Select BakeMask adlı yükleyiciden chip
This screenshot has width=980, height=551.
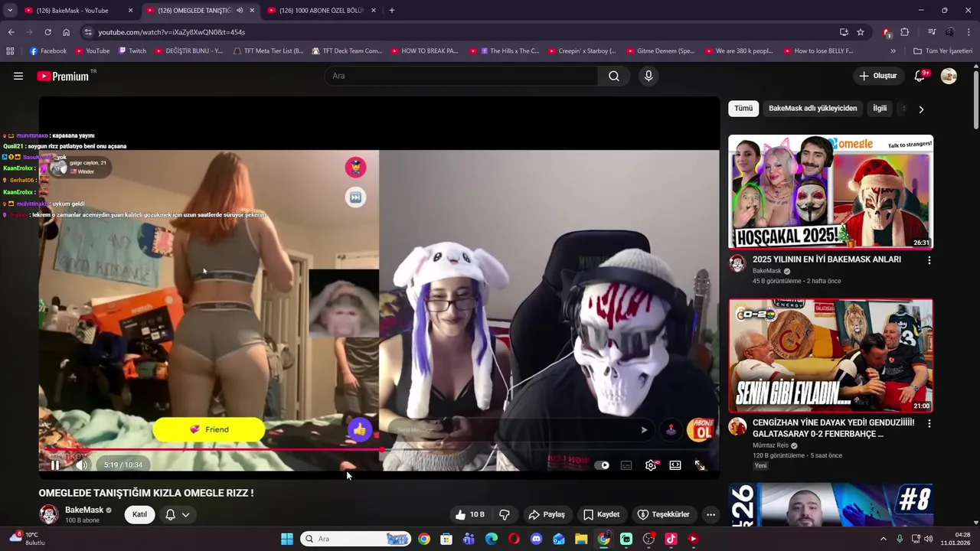click(x=812, y=109)
